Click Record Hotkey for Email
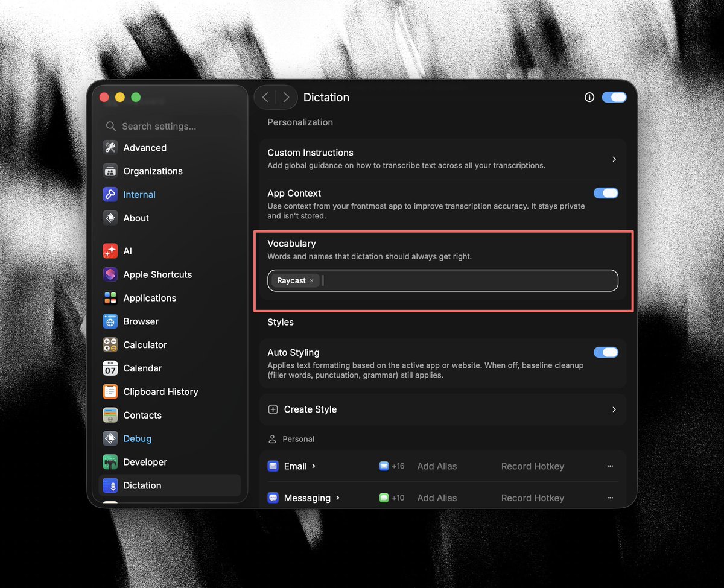Image resolution: width=724 pixels, height=588 pixels. 533,466
